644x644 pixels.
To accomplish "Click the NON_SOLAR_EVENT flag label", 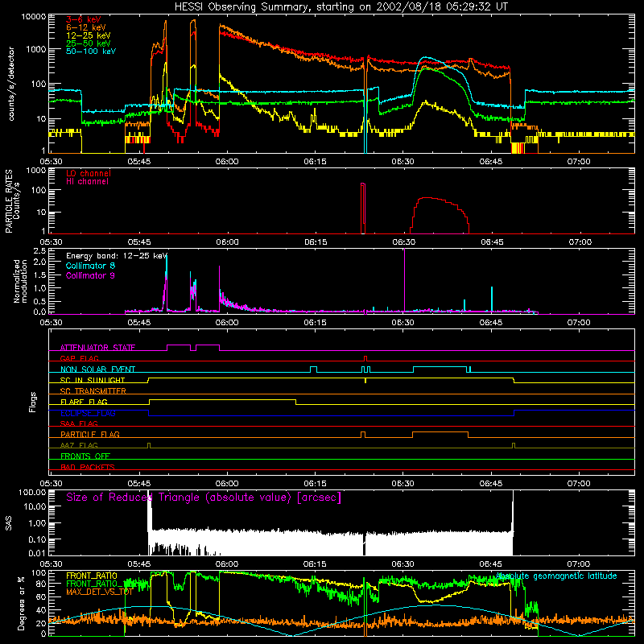I will tap(97, 369).
